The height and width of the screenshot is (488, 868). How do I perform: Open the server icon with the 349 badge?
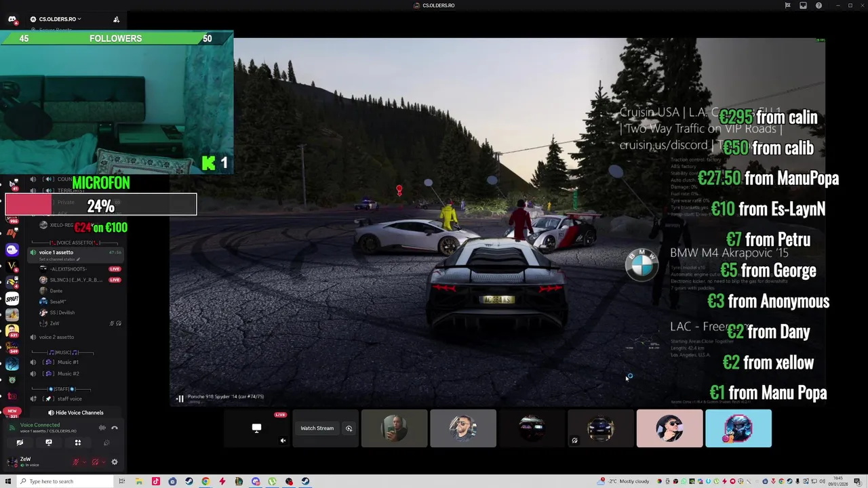pos(12,347)
